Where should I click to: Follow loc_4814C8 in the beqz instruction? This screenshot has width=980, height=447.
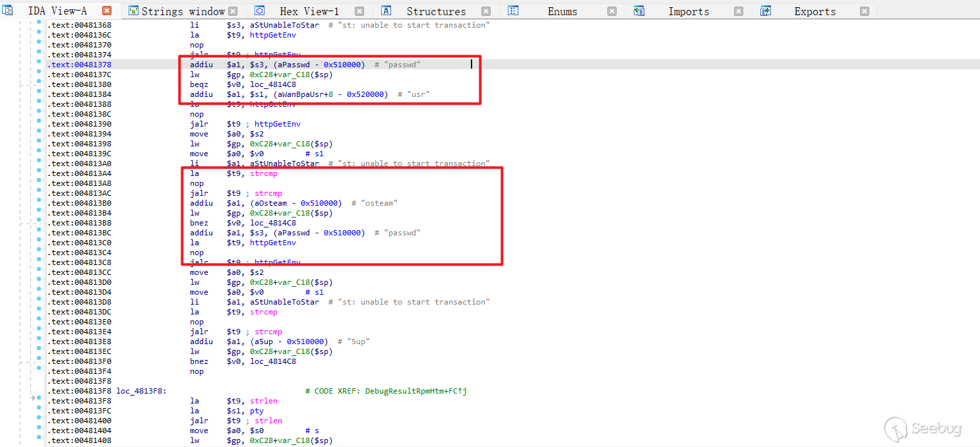click(272, 84)
